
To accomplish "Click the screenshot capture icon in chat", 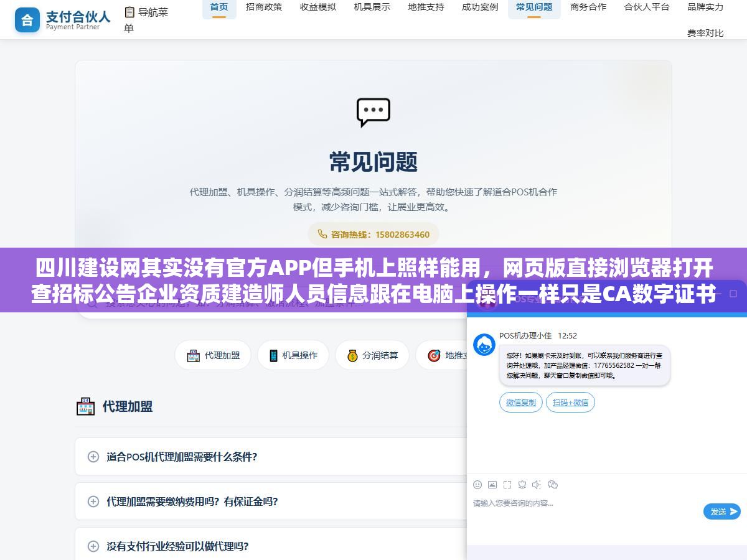I will tap(507, 485).
